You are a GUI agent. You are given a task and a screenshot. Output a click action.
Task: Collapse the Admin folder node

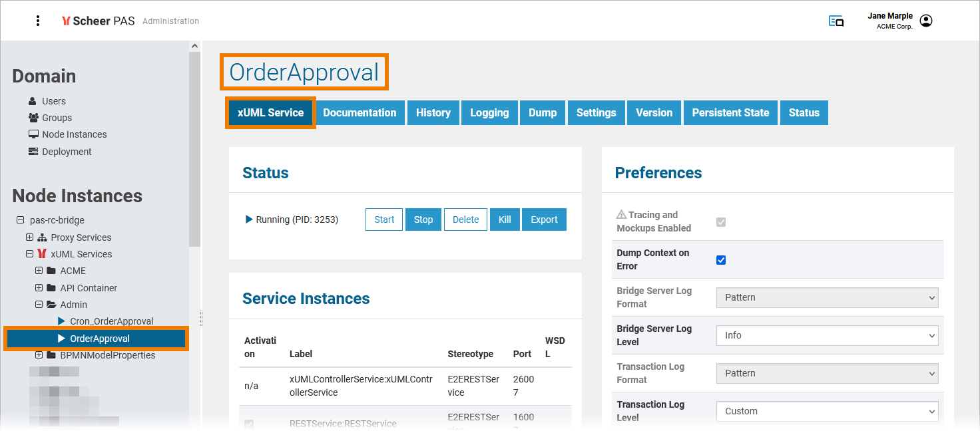pos(39,305)
